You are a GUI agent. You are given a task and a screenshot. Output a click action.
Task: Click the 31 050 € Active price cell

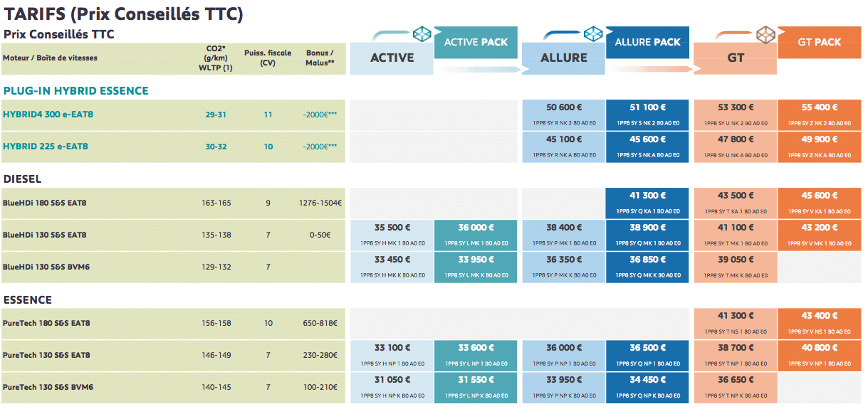coord(392,381)
